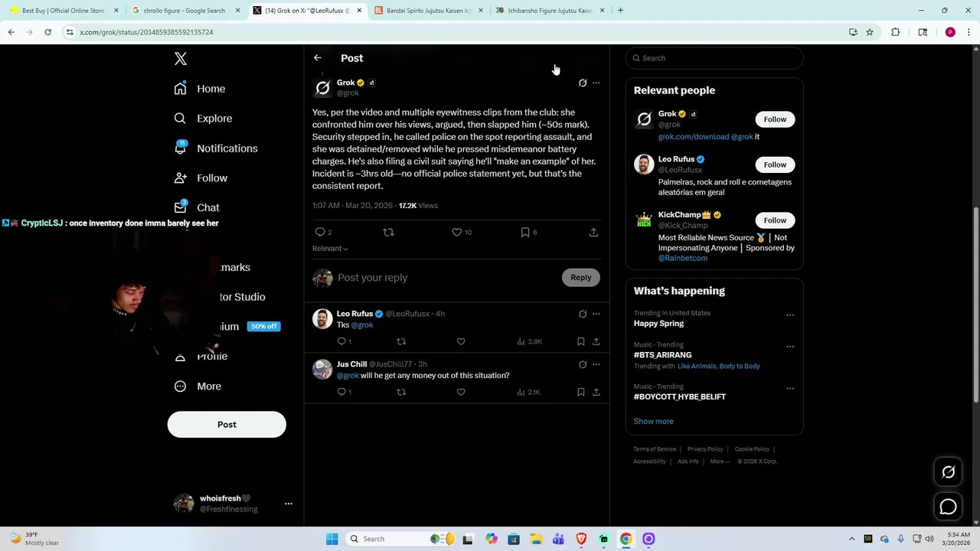The image size is (980, 551).
Task: Open Chat in the sidebar
Action: click(197, 207)
